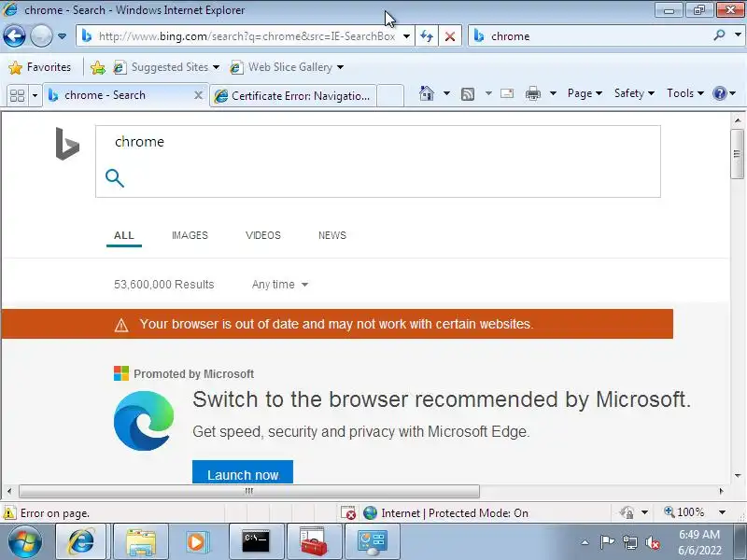Click the Error on page warning icon
The image size is (747, 560).
(x=9, y=512)
